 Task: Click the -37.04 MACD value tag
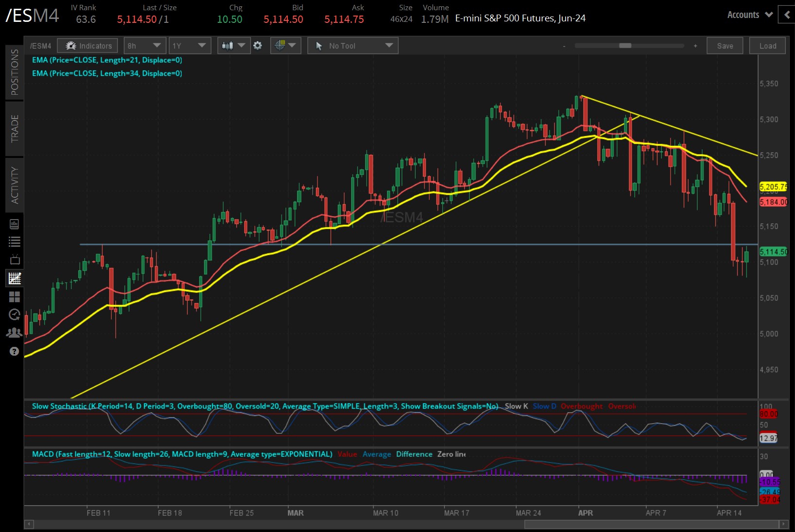click(x=770, y=499)
